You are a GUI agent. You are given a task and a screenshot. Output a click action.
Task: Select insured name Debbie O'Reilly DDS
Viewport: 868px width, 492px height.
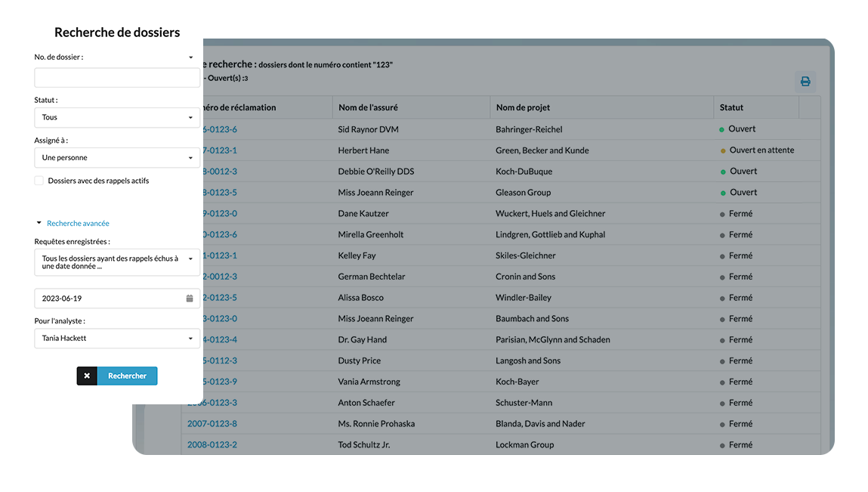tap(376, 172)
